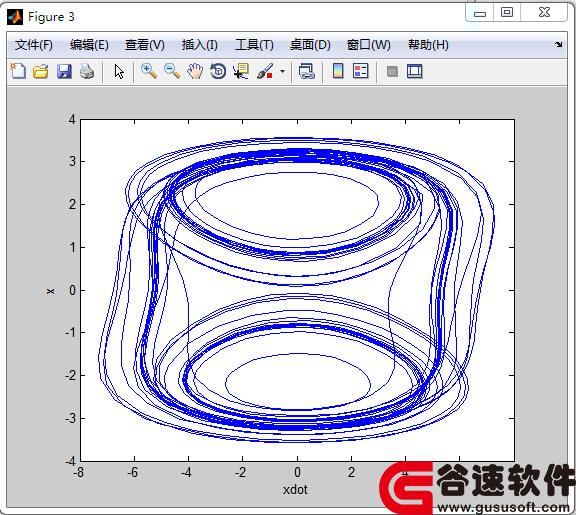Show plot tools and dock figure
576x515 pixels.
click(x=415, y=71)
